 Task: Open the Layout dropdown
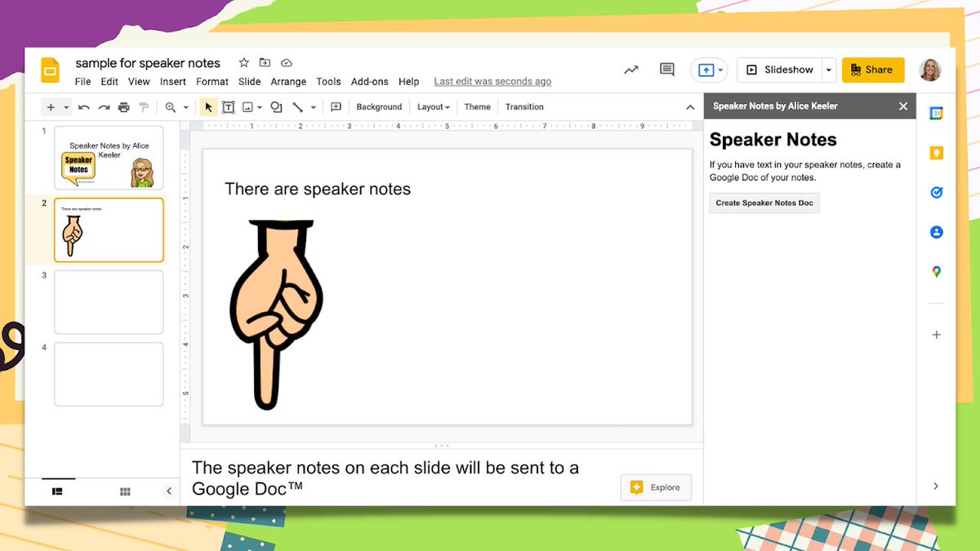[x=432, y=107]
